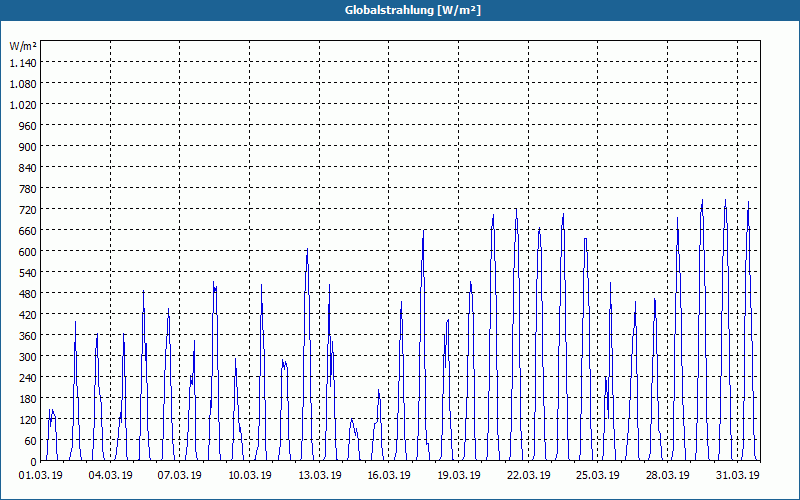Click the 660 y-axis label
800x500 pixels.
click(28, 231)
